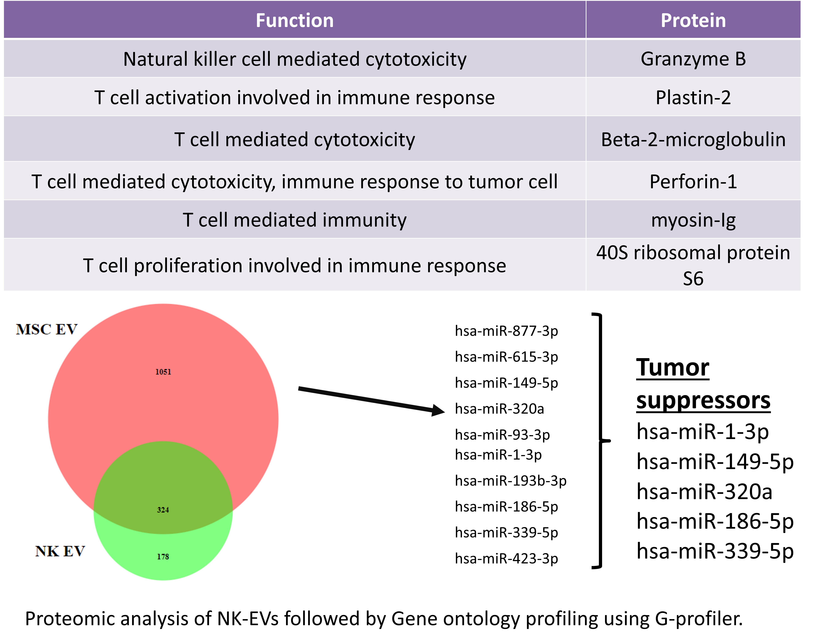The height and width of the screenshot is (644, 827).
Task: Select the Granzyme B cell
Action: click(x=693, y=59)
